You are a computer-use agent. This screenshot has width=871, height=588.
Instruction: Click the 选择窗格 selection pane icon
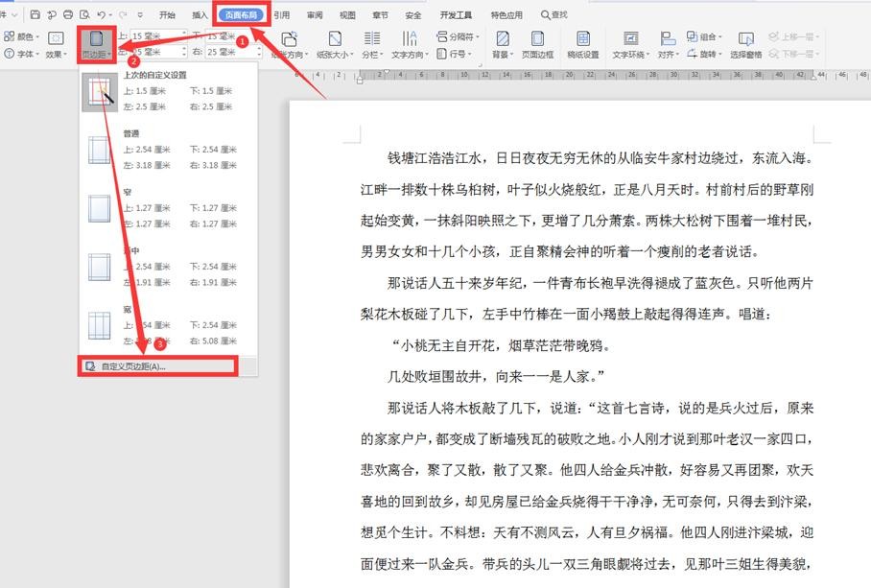pyautogui.click(x=745, y=43)
